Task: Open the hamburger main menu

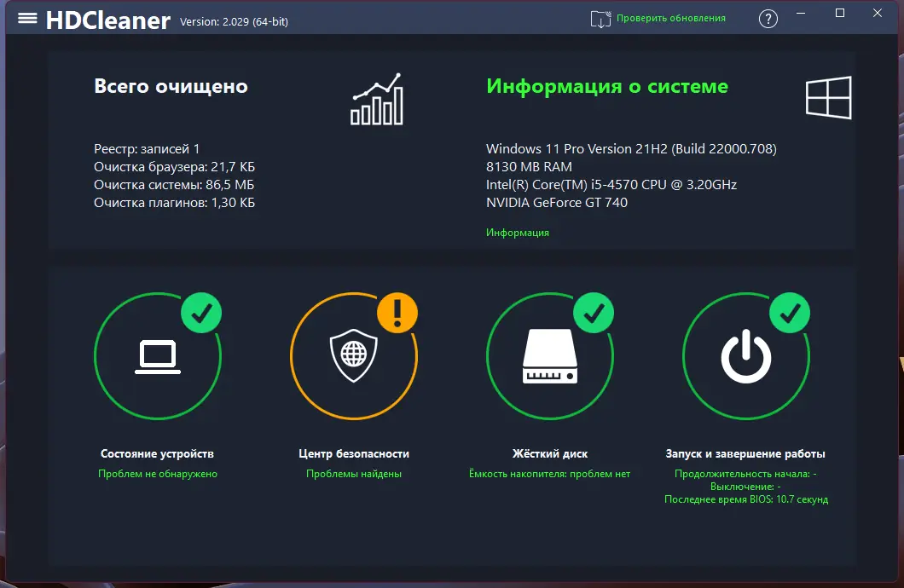Action: pyautogui.click(x=27, y=19)
